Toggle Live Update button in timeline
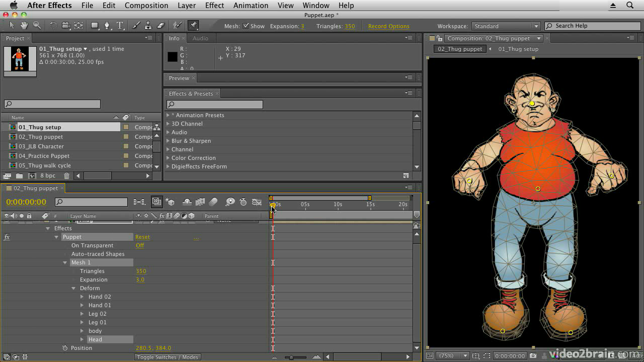The height and width of the screenshot is (362, 644). [x=156, y=202]
